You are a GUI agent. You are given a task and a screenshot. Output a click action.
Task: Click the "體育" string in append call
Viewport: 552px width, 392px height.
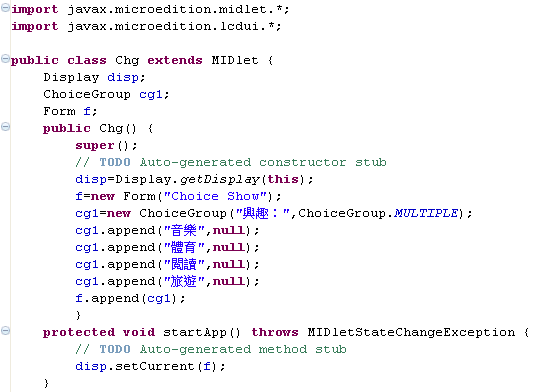(x=184, y=247)
